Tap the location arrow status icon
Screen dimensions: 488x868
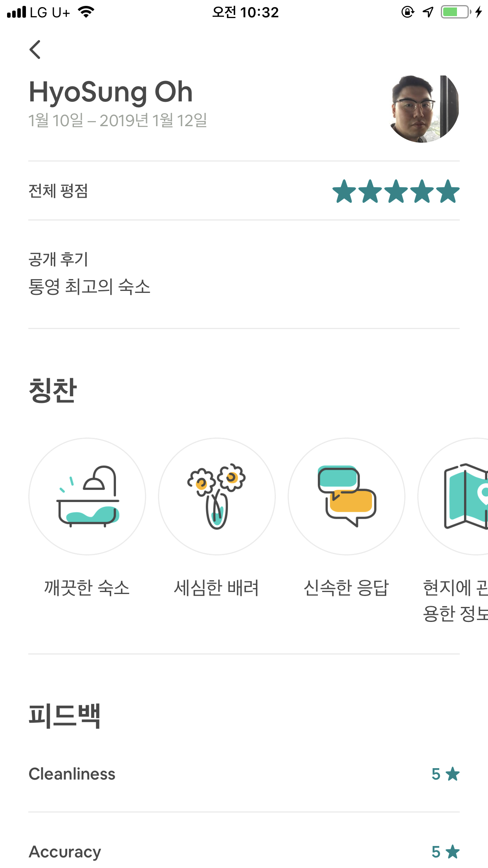click(x=428, y=12)
